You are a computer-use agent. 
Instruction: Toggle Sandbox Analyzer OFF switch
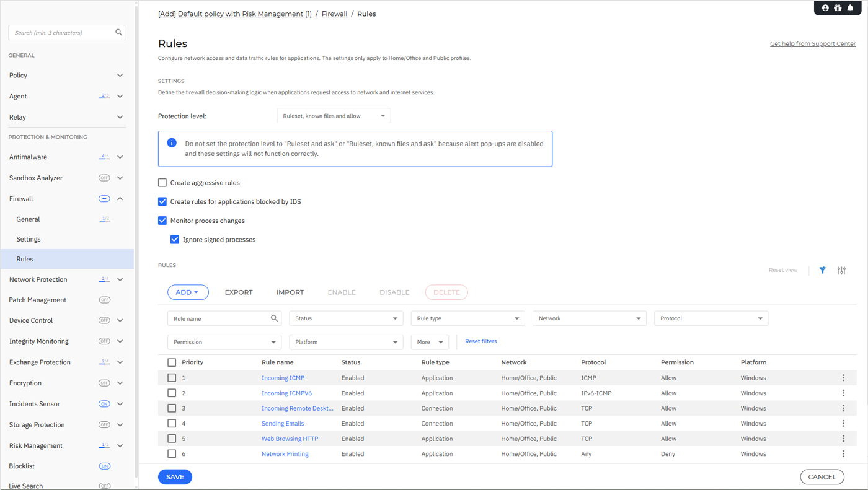[x=104, y=178]
